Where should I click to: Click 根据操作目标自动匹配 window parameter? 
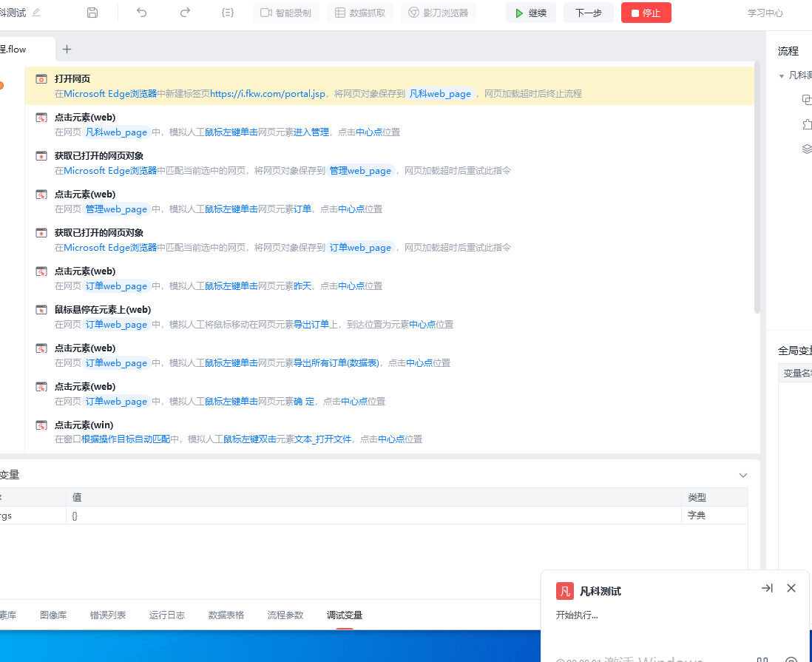pyautogui.click(x=126, y=439)
